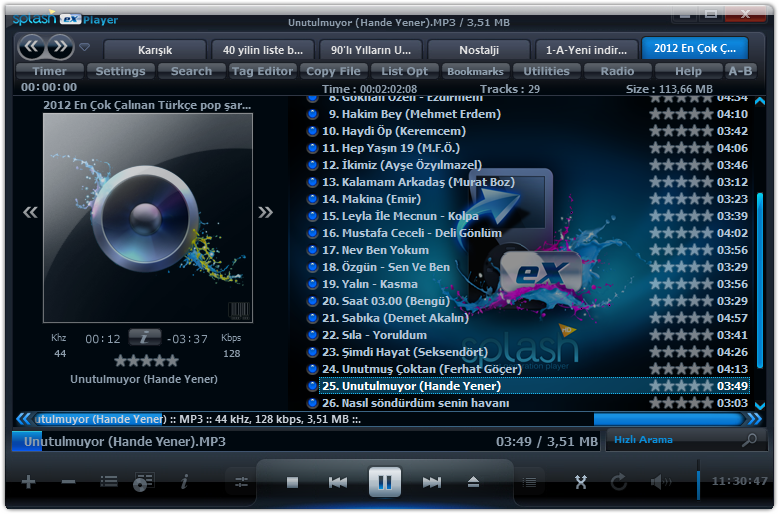
Task: Click the Hızlı Arama search field
Action: click(686, 440)
